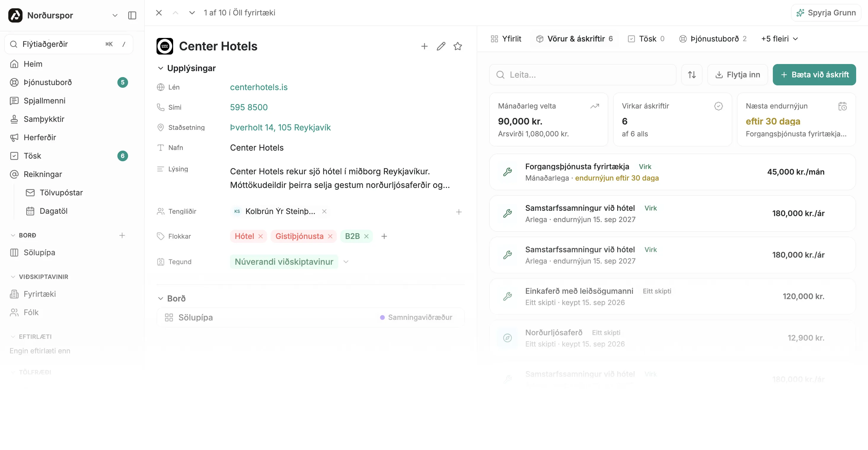
Task: Open Fyrirtæki in the sidebar
Action: pos(69,294)
